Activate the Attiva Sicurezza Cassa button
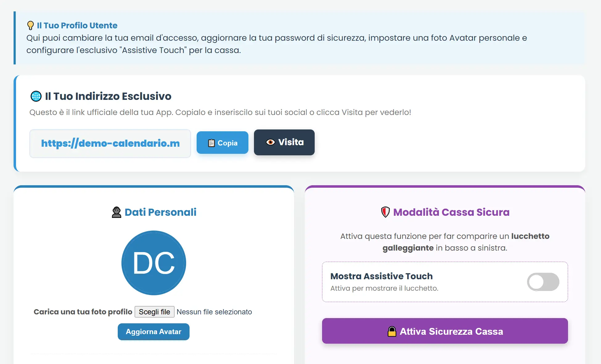 [x=445, y=331]
